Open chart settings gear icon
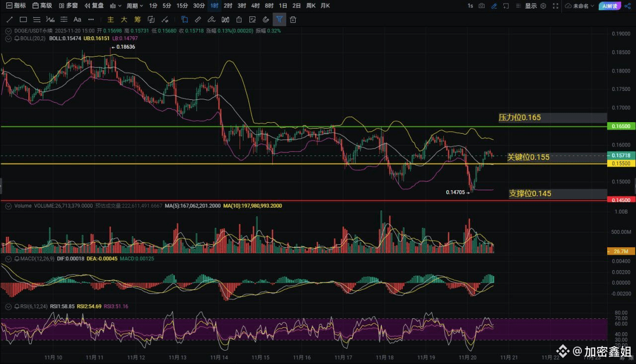This screenshot has height=364, width=636. [543, 6]
